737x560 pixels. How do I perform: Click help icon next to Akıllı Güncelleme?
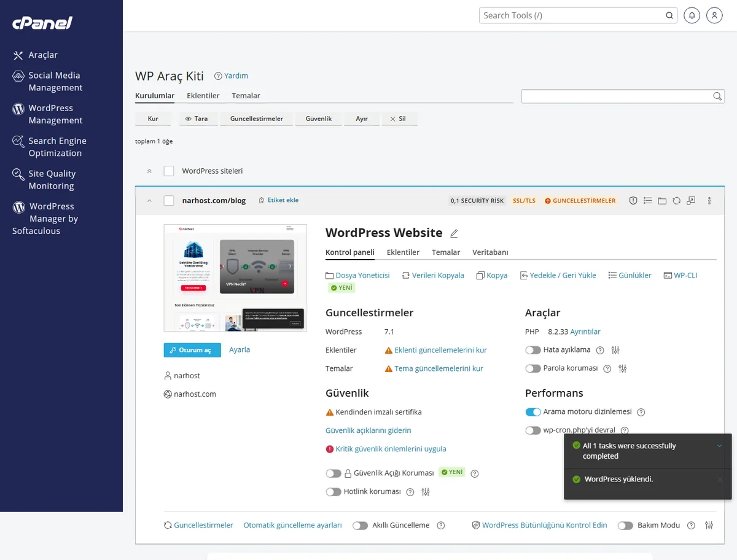[x=440, y=526]
